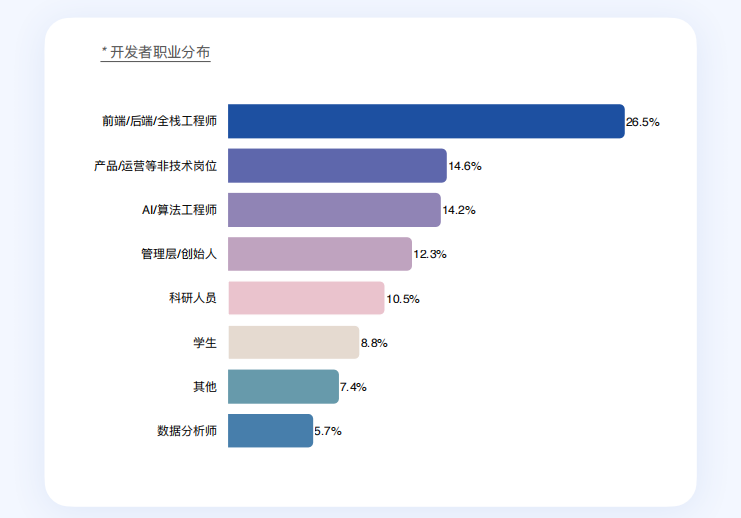Click the 前端/后端/全栈工程师 axis label
This screenshot has width=741, height=518.
[x=159, y=122]
